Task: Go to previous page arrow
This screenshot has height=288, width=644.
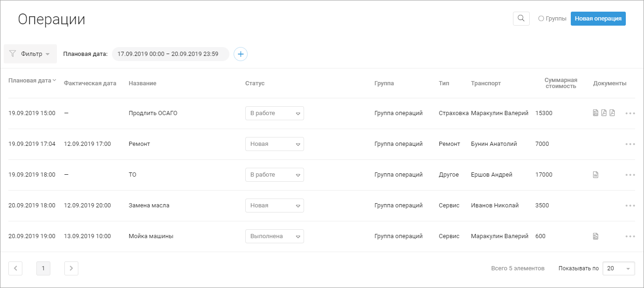Action: click(x=15, y=268)
